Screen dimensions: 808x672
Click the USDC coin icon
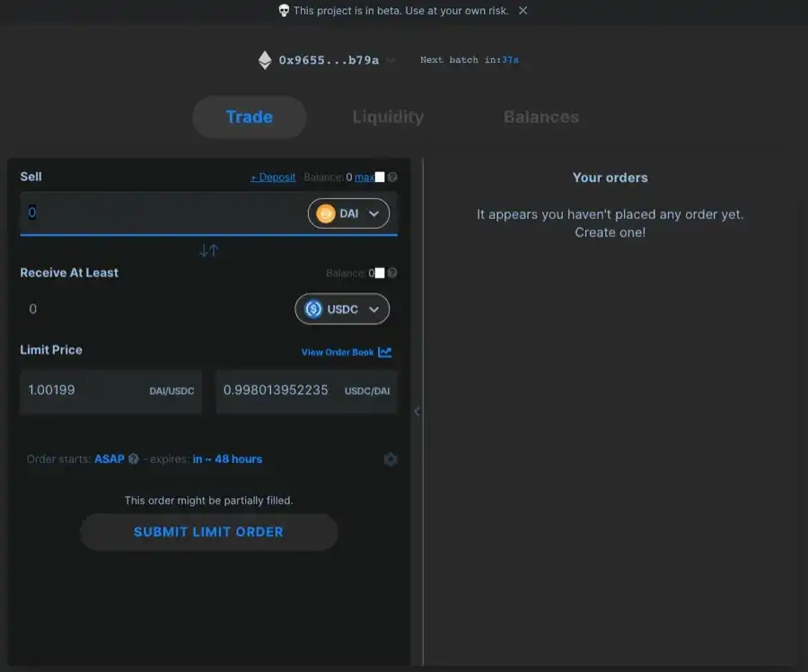(x=313, y=309)
